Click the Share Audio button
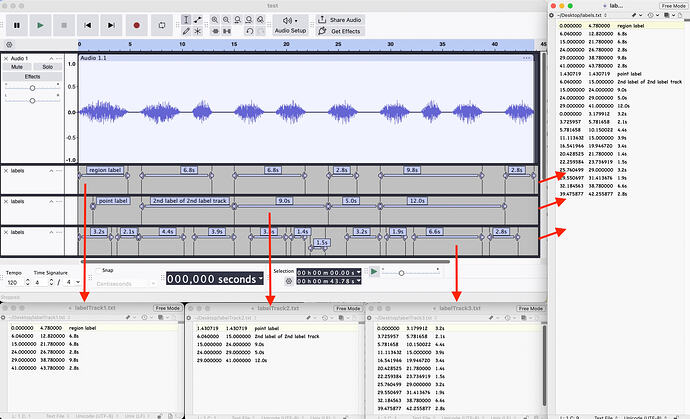 (340, 20)
